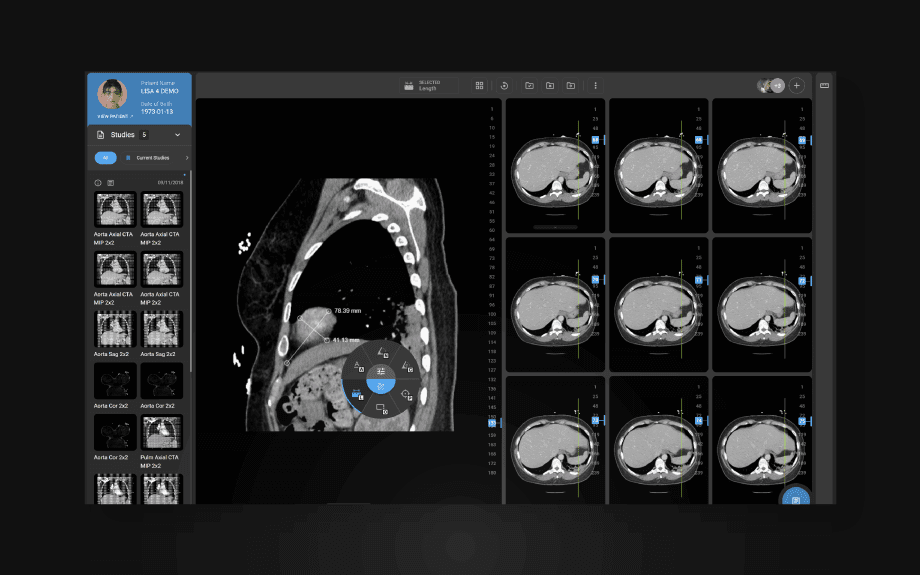Select the top-right axial CT viewport

(x=762, y=166)
